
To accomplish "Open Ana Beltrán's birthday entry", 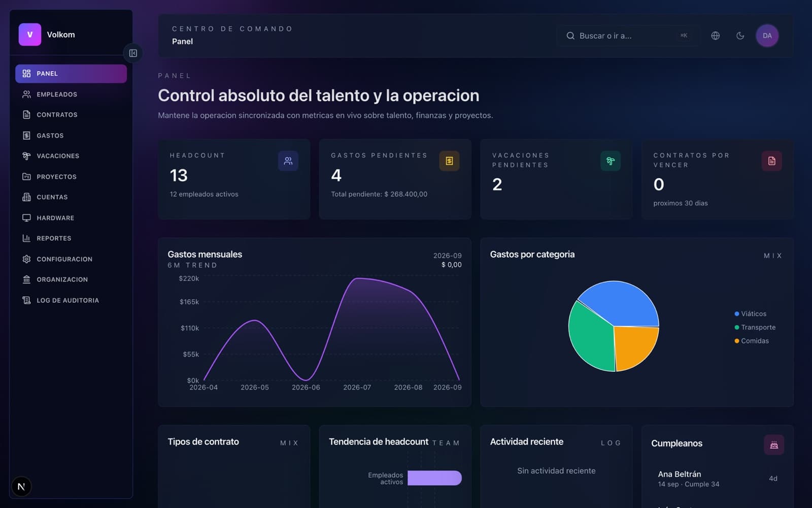I will point(718,479).
